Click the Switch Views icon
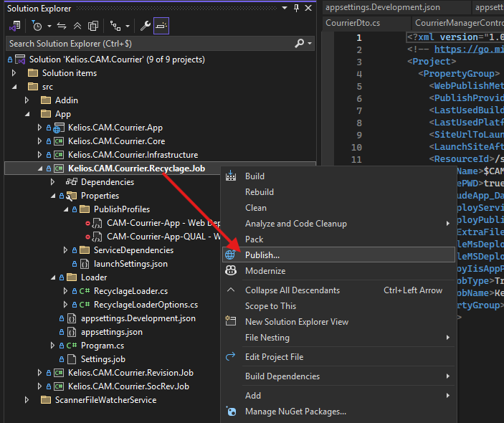The width and height of the screenshot is (504, 423). pyautogui.click(x=14, y=26)
